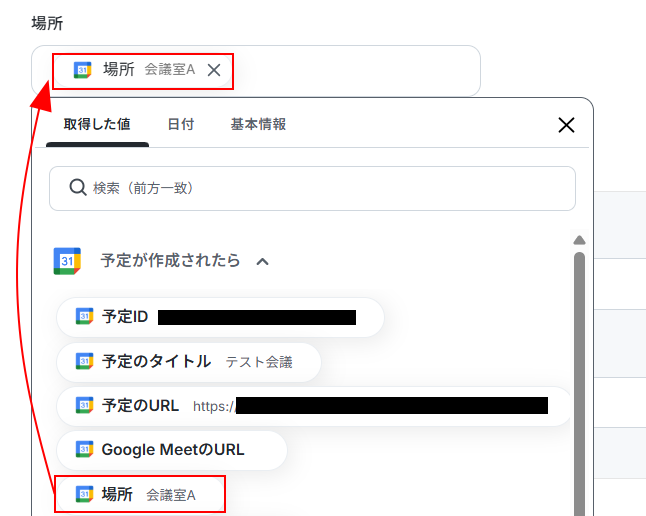Click the calendar icon in the selected 場所 chip
Viewport: 646px width, 516px height.
pos(82,70)
